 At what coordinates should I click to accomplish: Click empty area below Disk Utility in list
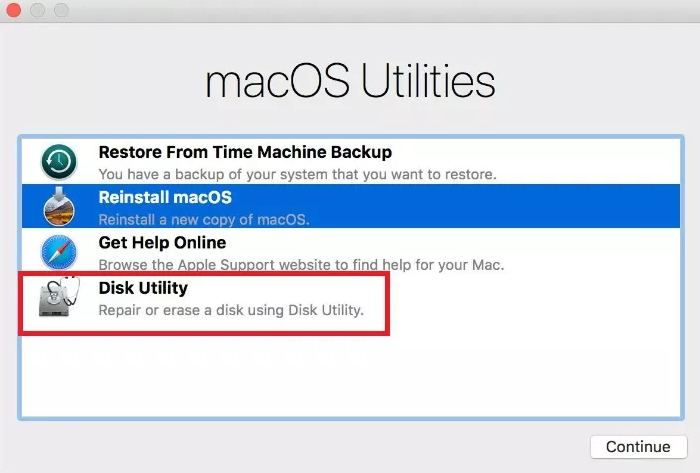coord(351,375)
